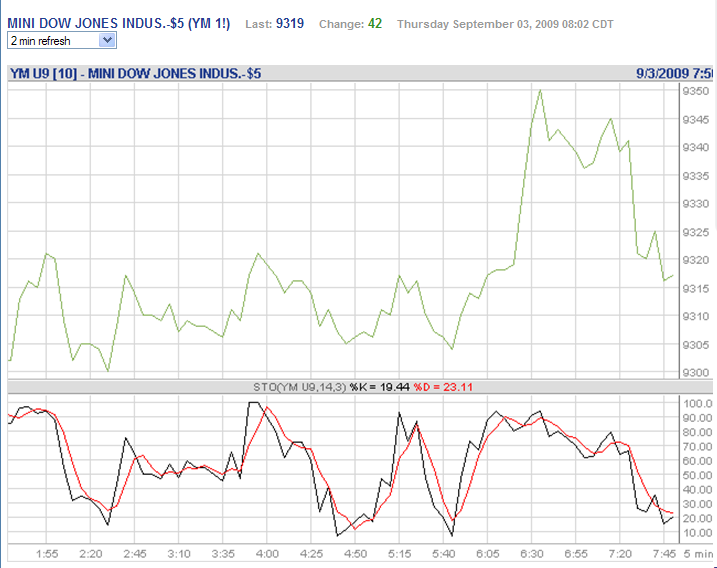Click the 4:00 time axis label
This screenshot has width=717, height=568.
(x=267, y=554)
